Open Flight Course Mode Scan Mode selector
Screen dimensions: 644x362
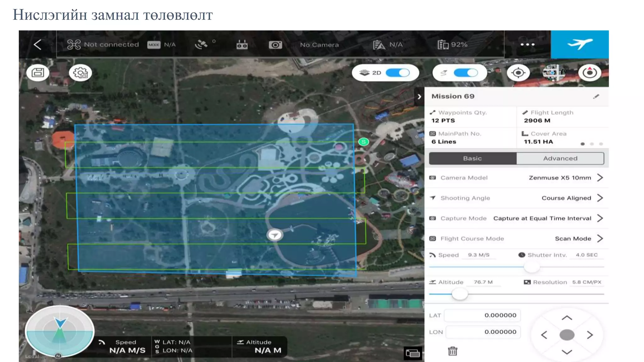(600, 239)
